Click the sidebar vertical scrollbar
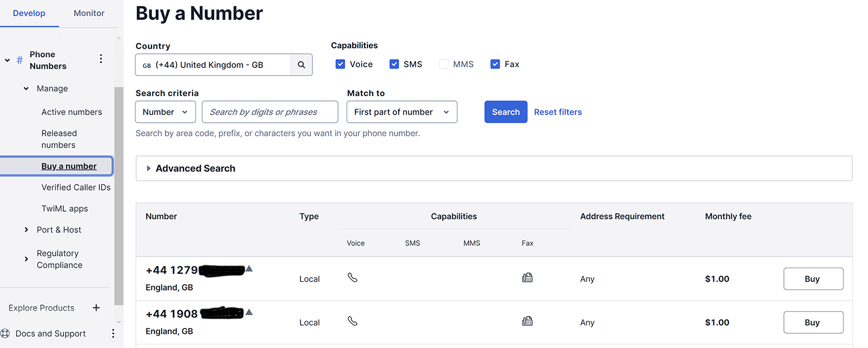This screenshot has width=868, height=348. pyautogui.click(x=118, y=195)
